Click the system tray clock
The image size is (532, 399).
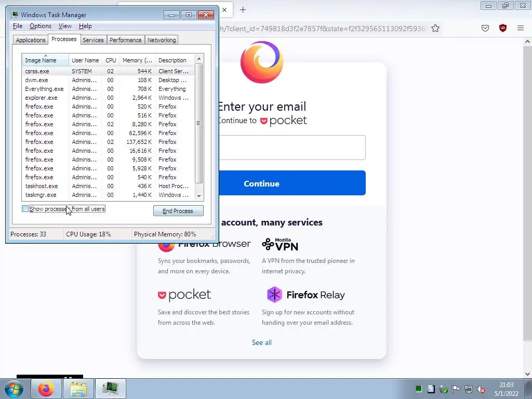[x=506, y=389]
